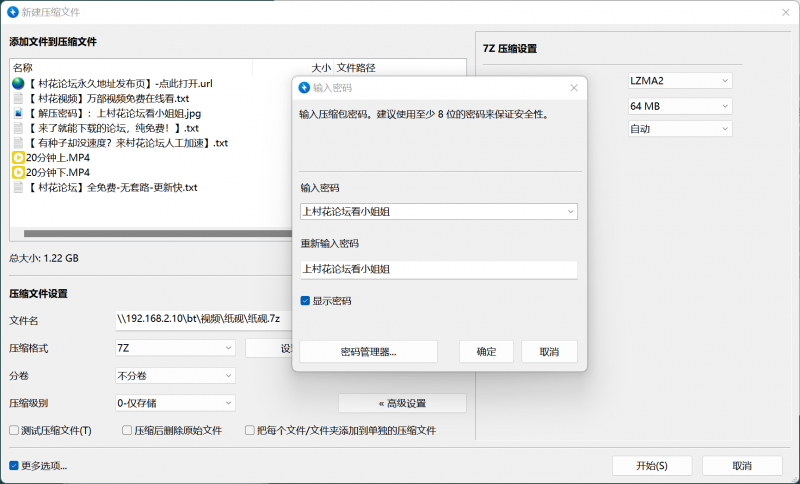Image resolution: width=800 pixels, height=484 pixels.
Task: Open the 压缩格式 7Z dropdown
Action: point(175,348)
